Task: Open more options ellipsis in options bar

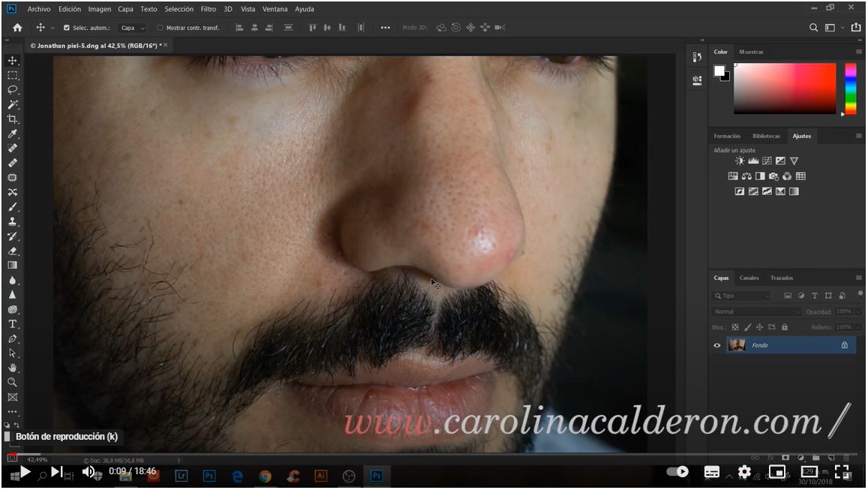Action: (386, 28)
